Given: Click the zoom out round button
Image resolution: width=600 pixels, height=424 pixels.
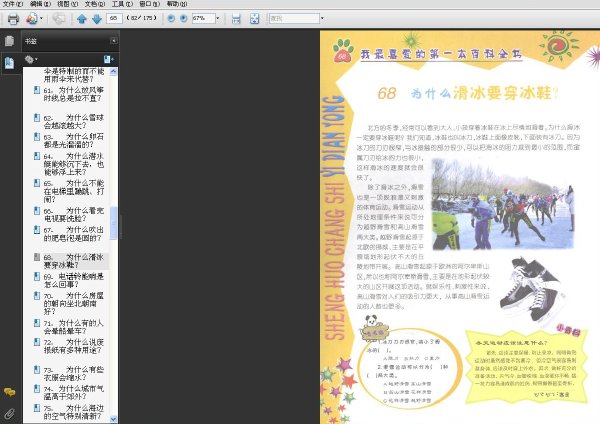Looking at the screenshot, I should click(x=171, y=18).
